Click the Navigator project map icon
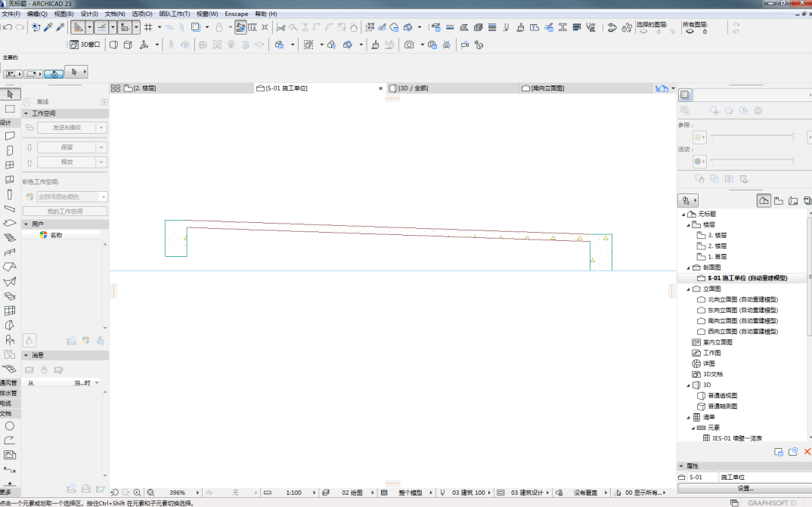812x507 pixels. 764,201
